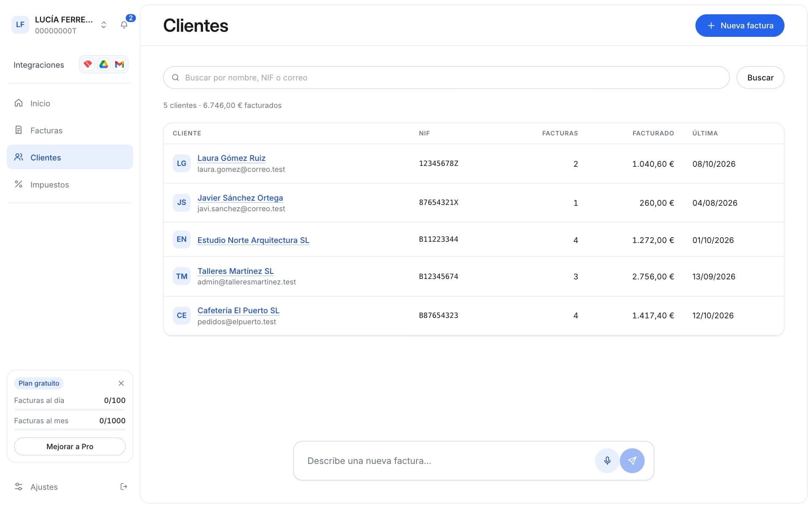Viewport: 812px width, 508px height.
Task: Open client Javier Sánchez Ortega
Action: 240,198
